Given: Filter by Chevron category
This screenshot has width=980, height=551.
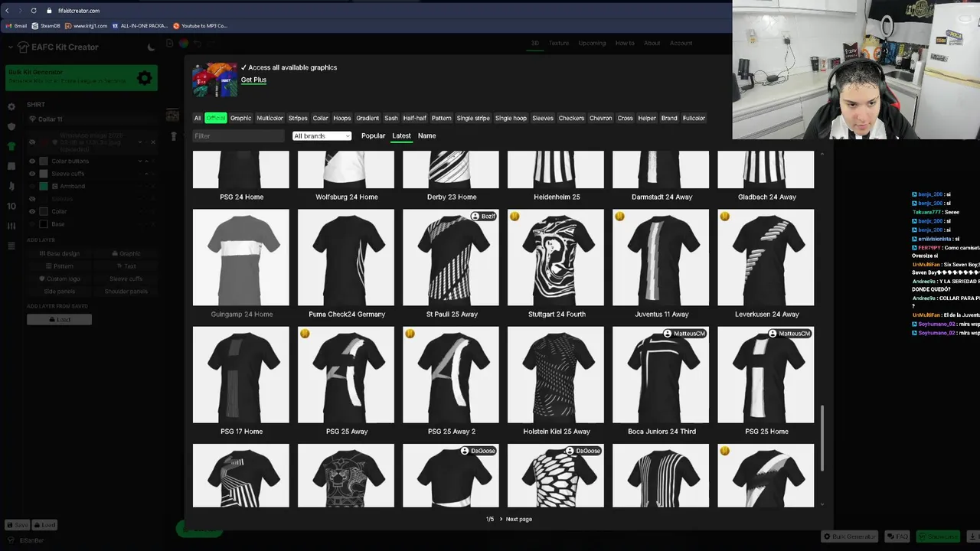Looking at the screenshot, I should click(600, 118).
